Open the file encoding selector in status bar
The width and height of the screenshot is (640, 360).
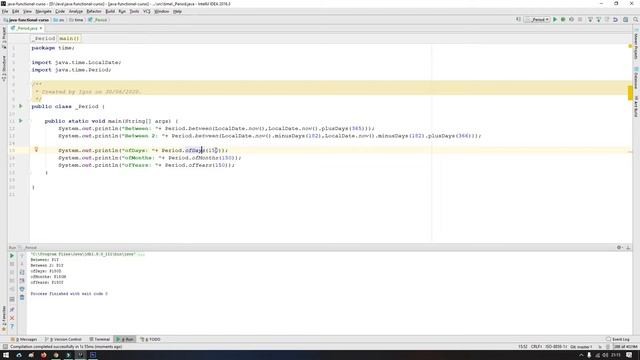coord(556,347)
